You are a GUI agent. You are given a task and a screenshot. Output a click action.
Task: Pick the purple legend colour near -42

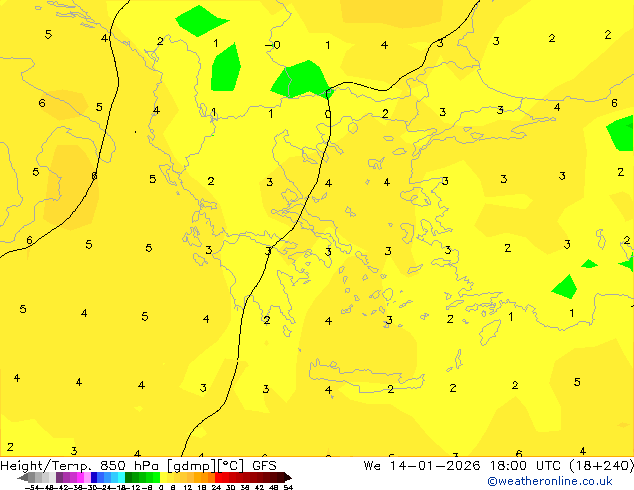(x=59, y=477)
